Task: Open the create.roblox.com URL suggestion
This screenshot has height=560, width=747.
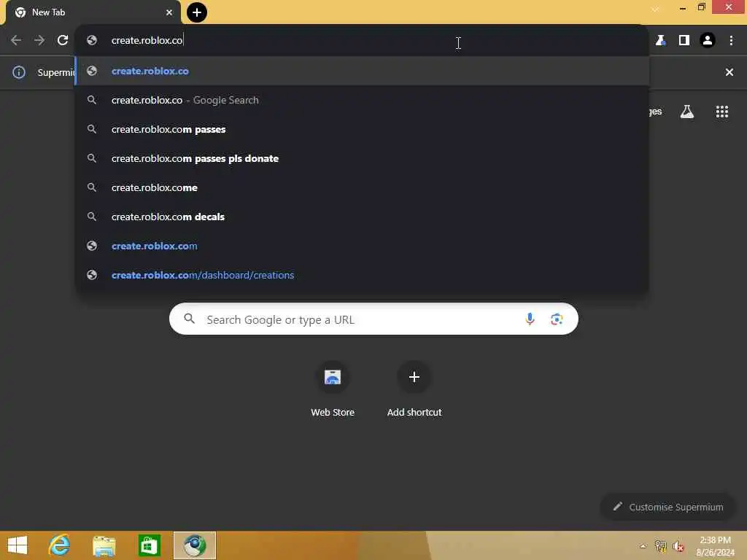Action: pos(362,246)
